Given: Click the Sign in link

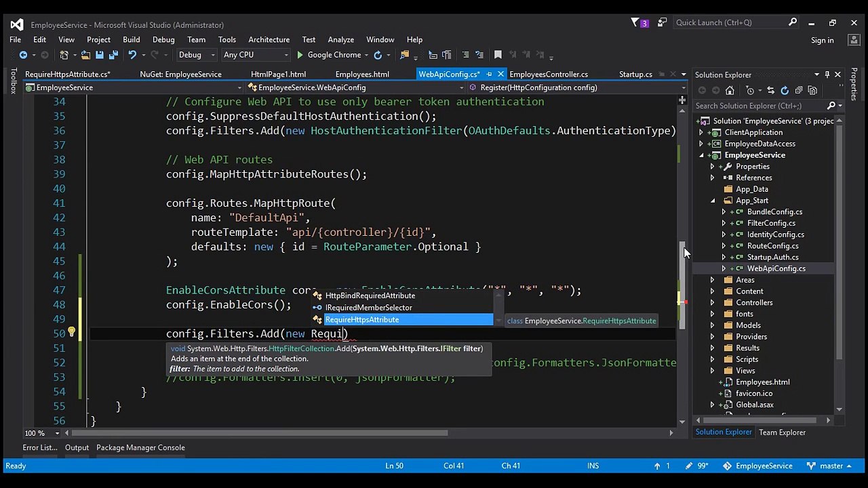Looking at the screenshot, I should (x=822, y=40).
